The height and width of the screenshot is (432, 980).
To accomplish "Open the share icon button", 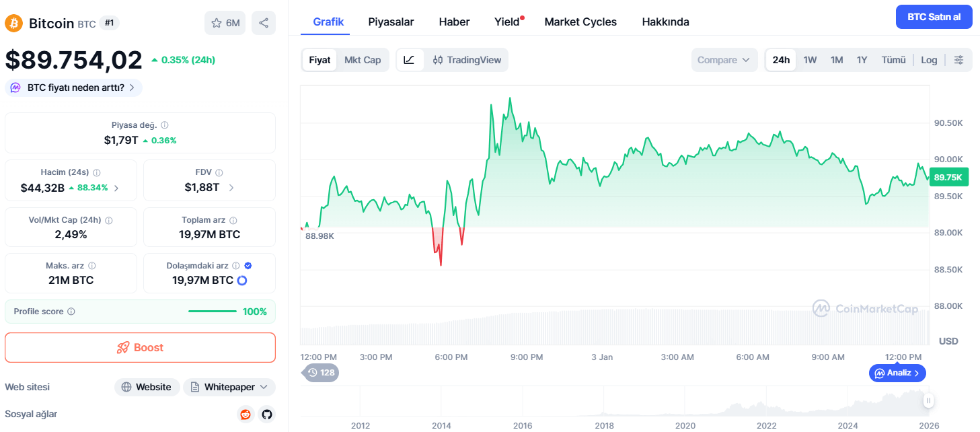I will 264,23.
